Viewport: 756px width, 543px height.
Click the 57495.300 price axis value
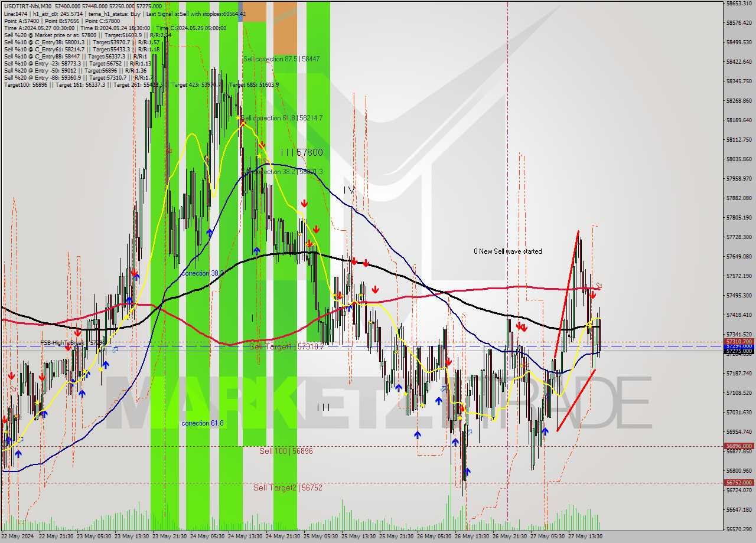pyautogui.click(x=739, y=295)
